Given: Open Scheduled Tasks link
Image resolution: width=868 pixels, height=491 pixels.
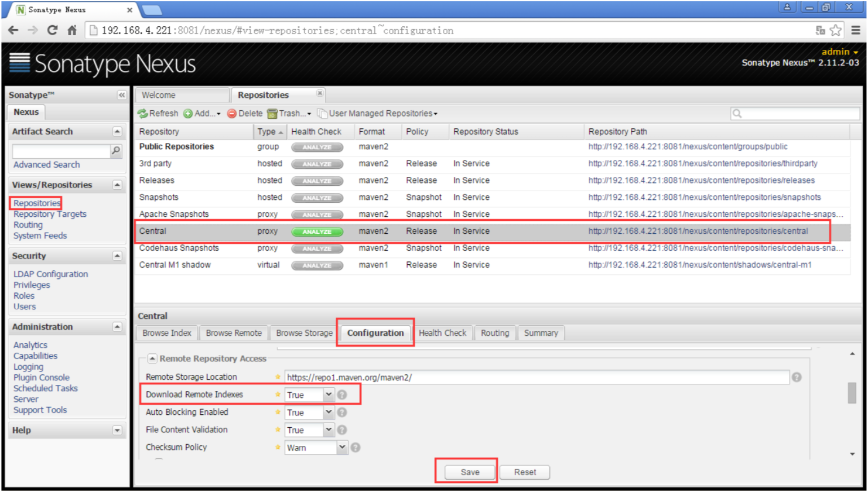Looking at the screenshot, I should (x=45, y=388).
